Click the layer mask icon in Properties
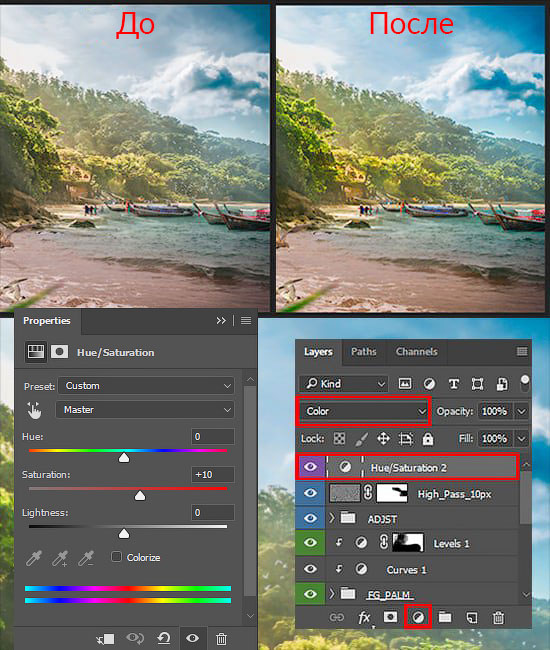This screenshot has width=550, height=650. click(x=59, y=352)
